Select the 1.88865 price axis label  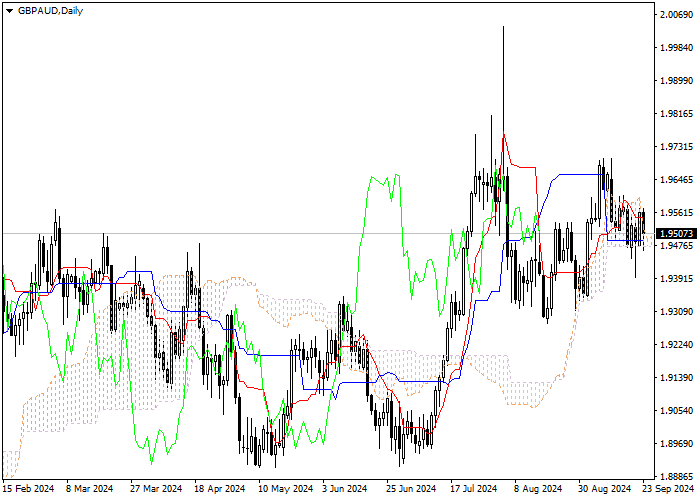tap(676, 476)
